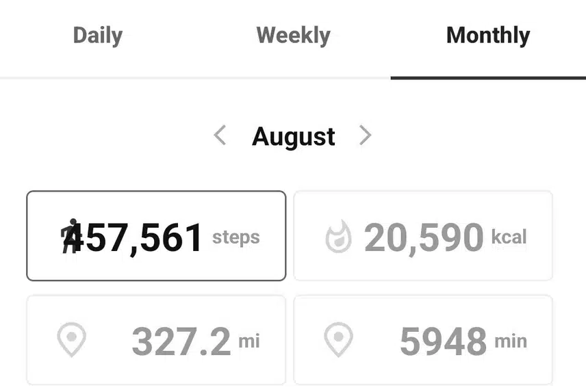Click the divider line beneath the Daily tab
The image size is (586, 392).
(97, 78)
